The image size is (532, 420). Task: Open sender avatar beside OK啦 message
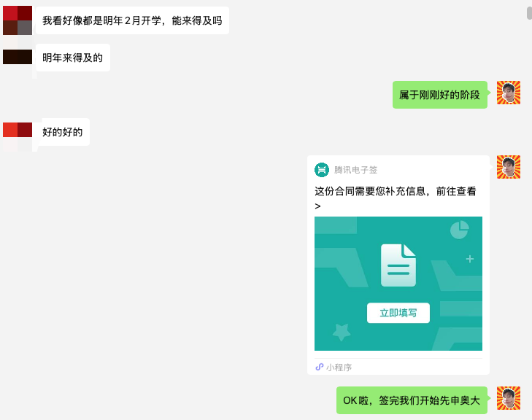(x=509, y=398)
